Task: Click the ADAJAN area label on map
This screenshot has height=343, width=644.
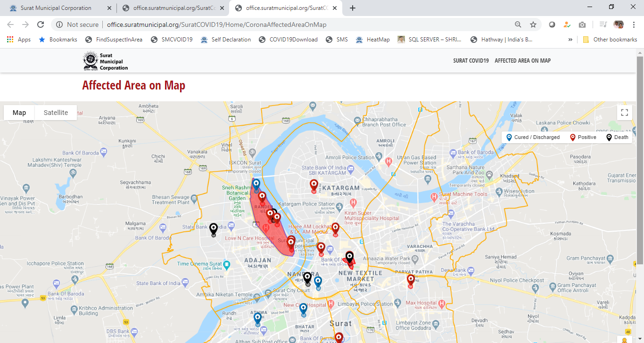Action: point(257,260)
